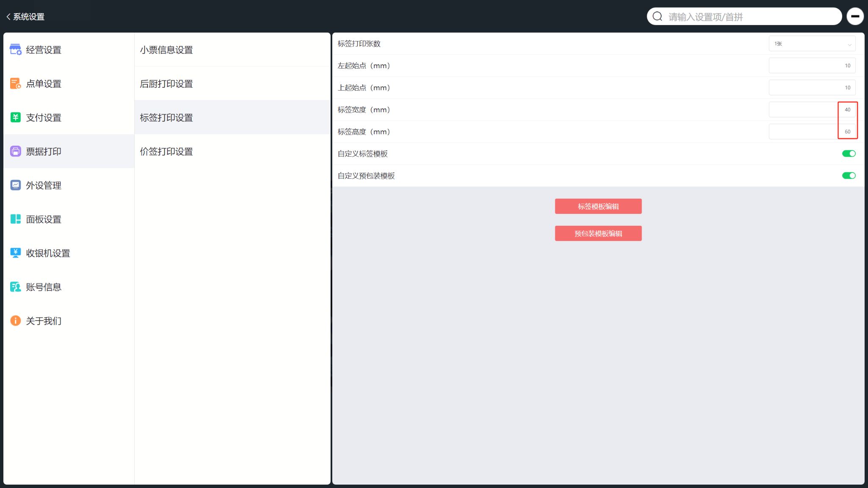Click the 票据打印 printer icon
The width and height of the screenshot is (868, 488).
(16, 151)
